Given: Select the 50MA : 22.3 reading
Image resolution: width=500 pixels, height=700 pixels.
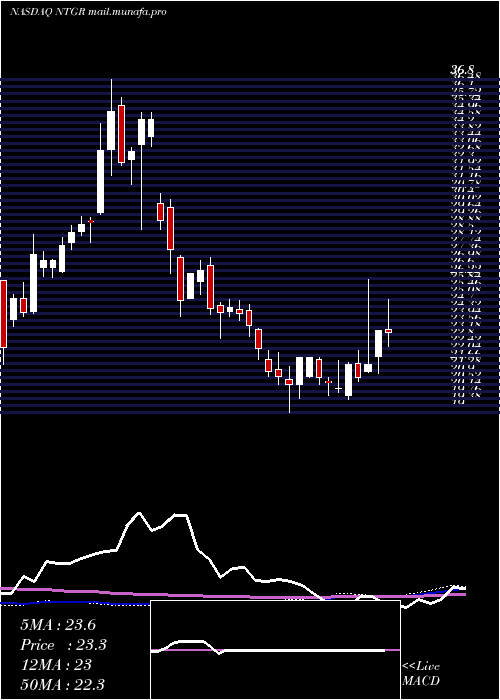Looking at the screenshot, I should click(x=64, y=684).
